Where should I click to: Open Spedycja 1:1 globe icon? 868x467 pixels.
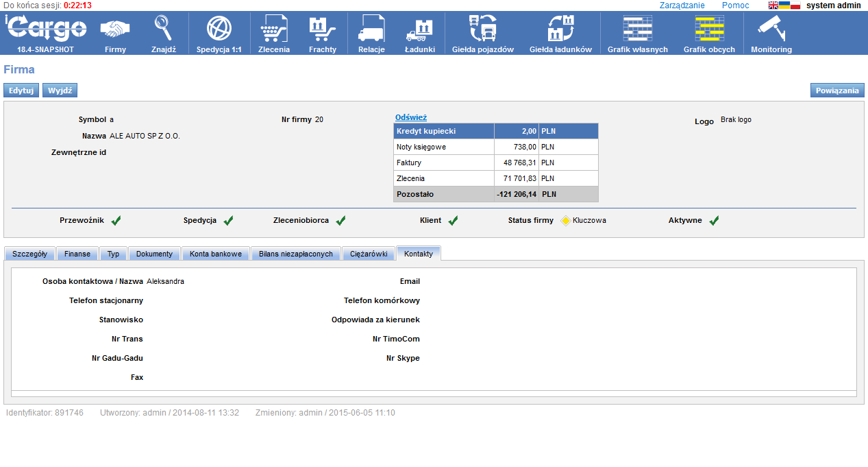tap(219, 29)
